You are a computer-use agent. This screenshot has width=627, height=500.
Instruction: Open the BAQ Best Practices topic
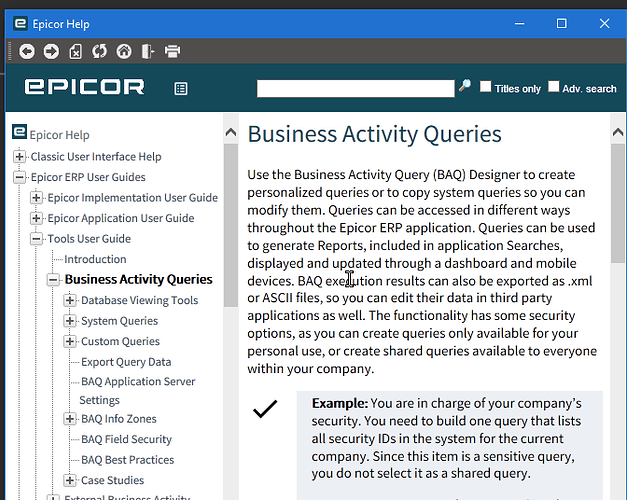click(x=128, y=460)
